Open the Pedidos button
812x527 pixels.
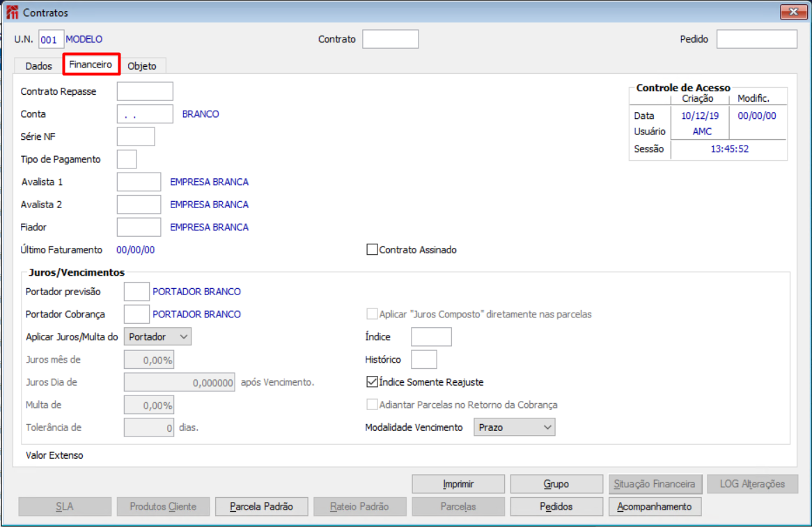[556, 507]
